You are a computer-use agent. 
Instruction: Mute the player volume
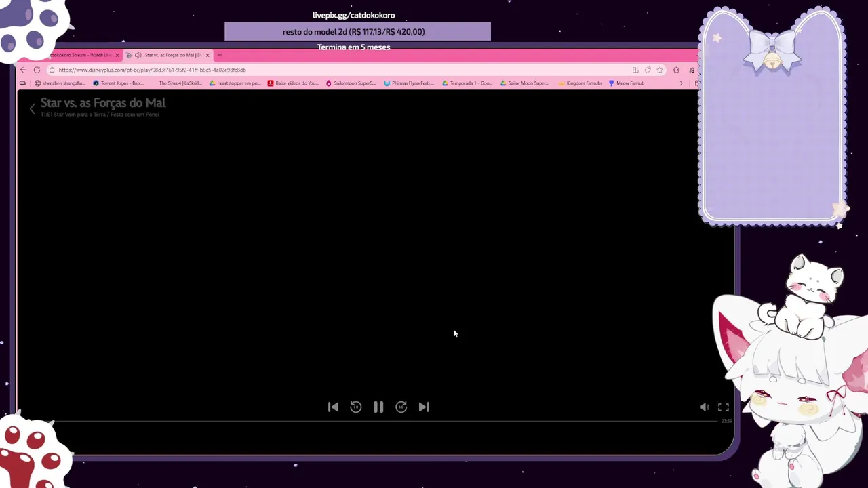click(x=705, y=407)
